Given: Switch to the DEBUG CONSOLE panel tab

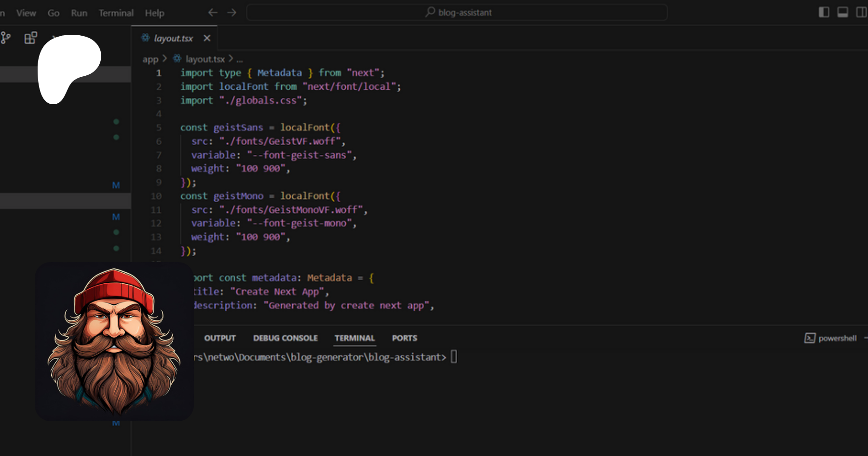Looking at the screenshot, I should coord(285,338).
